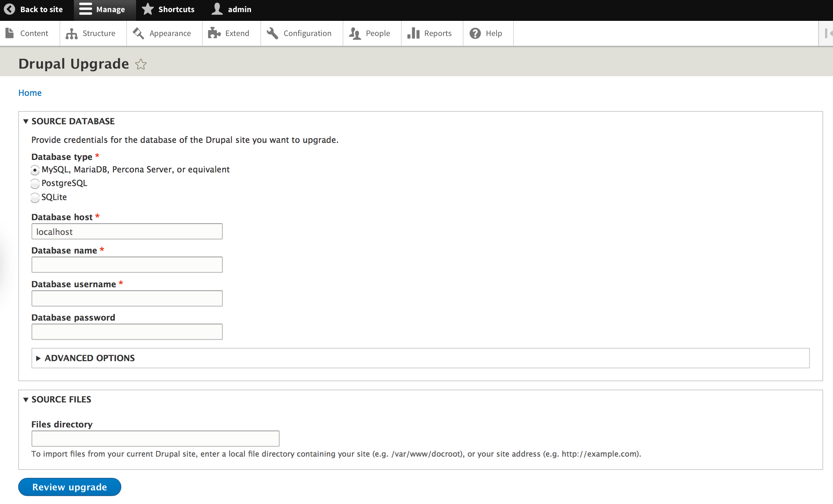Toggle toolbar orientation icon at right edge
833x504 pixels.
point(829,33)
